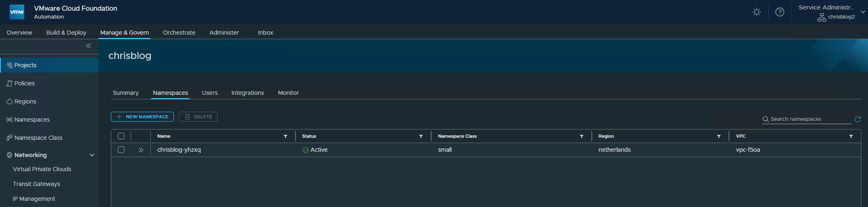This screenshot has width=868, height=207.
Task: Open IP Management
Action: pos(34,199)
